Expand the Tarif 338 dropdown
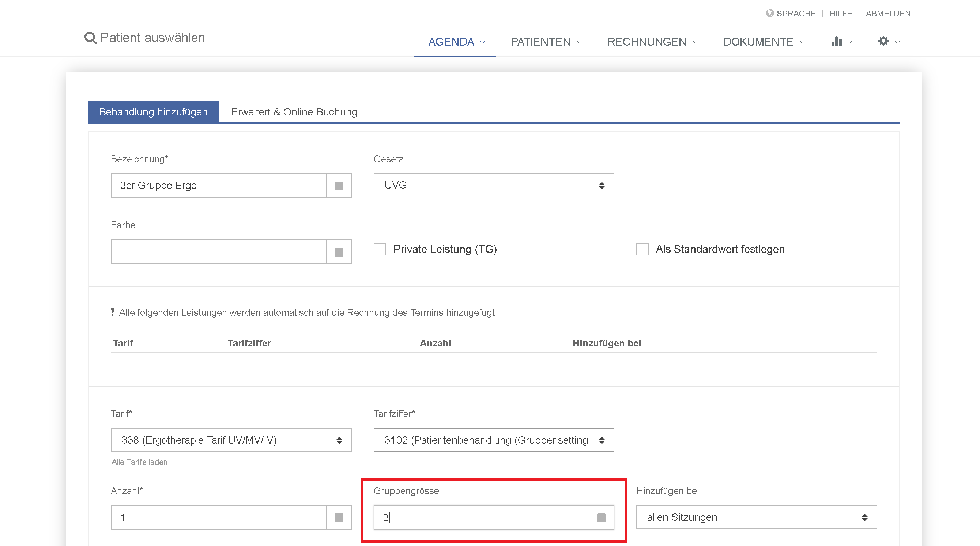980x546 pixels. pos(231,440)
